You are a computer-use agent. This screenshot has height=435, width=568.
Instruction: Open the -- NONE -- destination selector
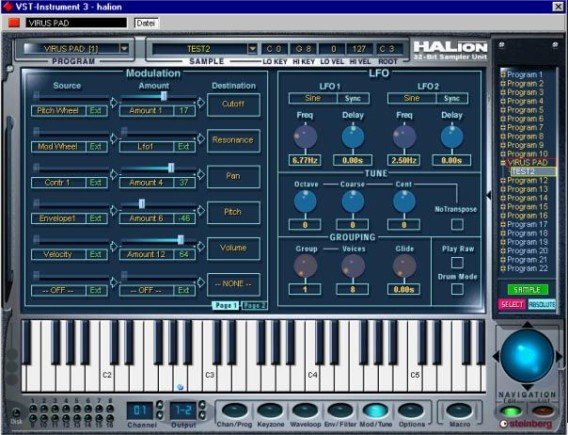pos(233,284)
